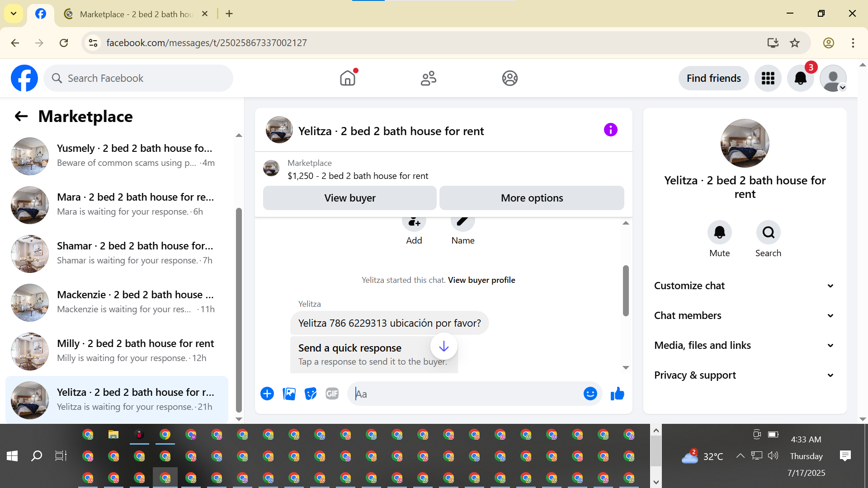The height and width of the screenshot is (488, 868).
Task: Click the View buyer profile link
Action: click(x=481, y=280)
